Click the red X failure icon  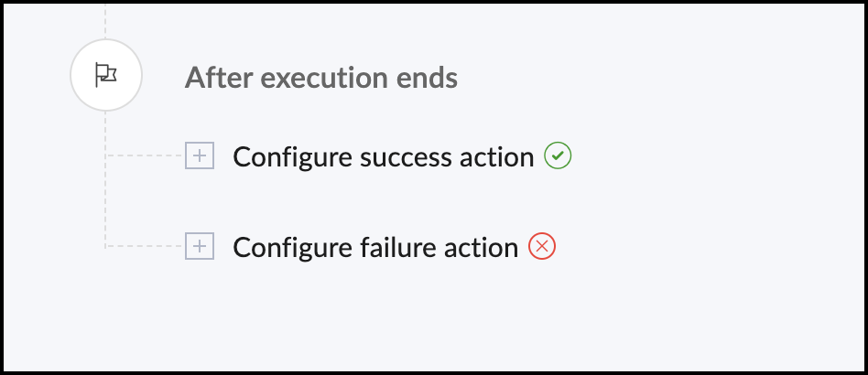point(542,246)
